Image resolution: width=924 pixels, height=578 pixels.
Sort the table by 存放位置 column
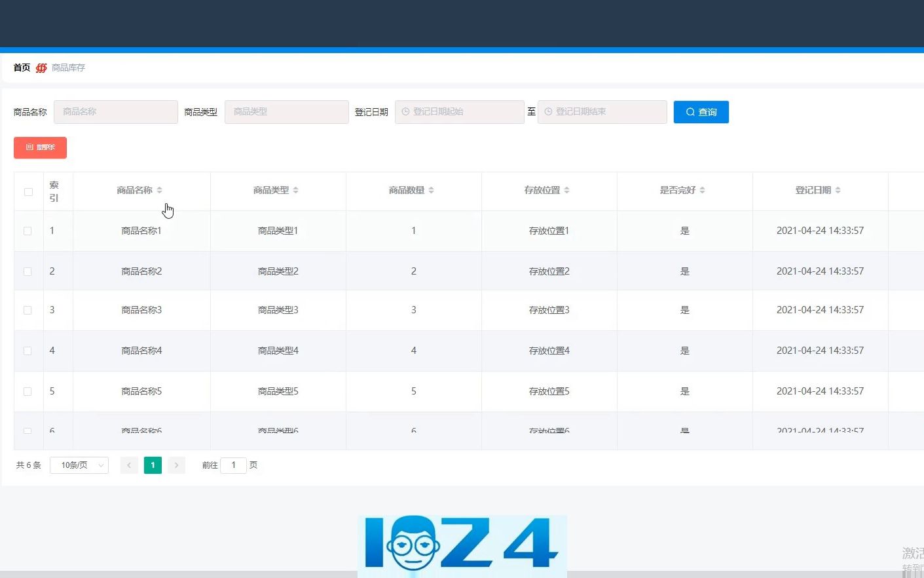(566, 189)
